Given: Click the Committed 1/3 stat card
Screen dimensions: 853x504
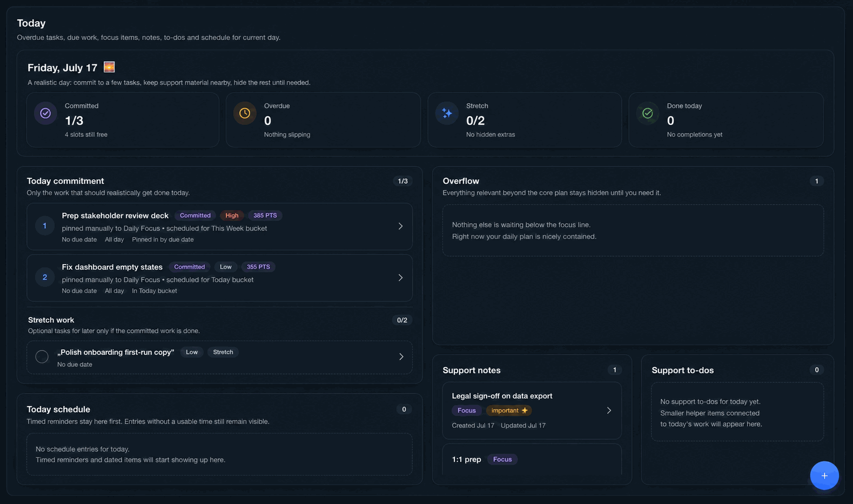Looking at the screenshot, I should tap(123, 120).
